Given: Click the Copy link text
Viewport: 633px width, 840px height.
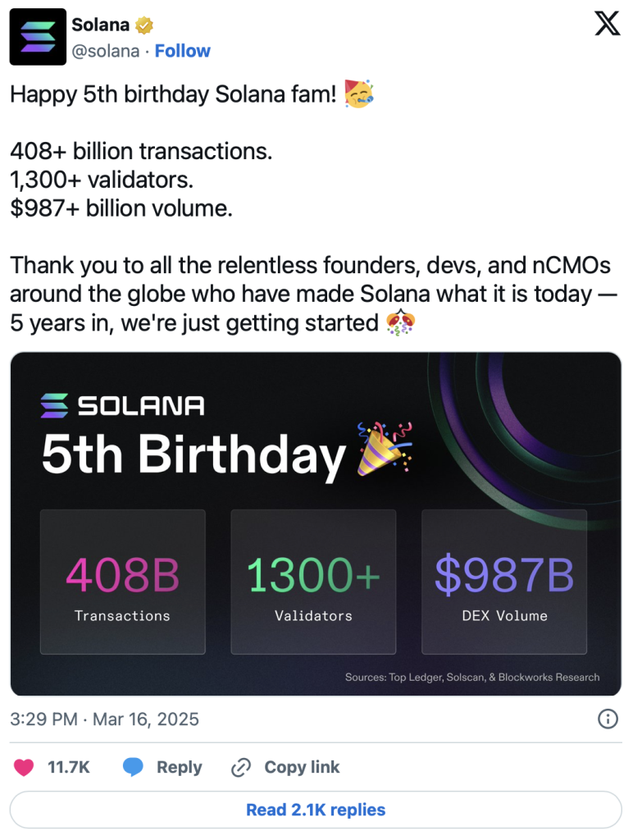Looking at the screenshot, I should (x=302, y=767).
